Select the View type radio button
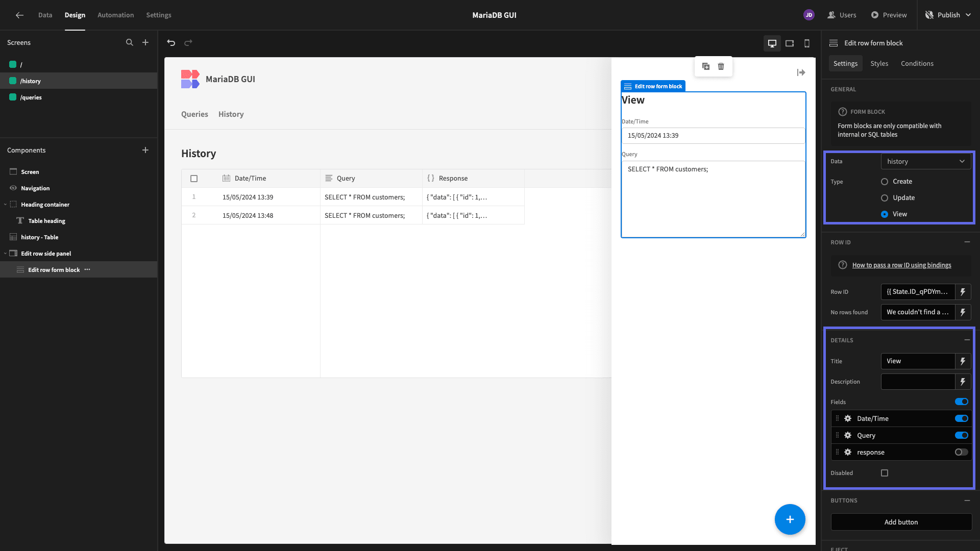Image resolution: width=980 pixels, height=551 pixels. point(885,214)
